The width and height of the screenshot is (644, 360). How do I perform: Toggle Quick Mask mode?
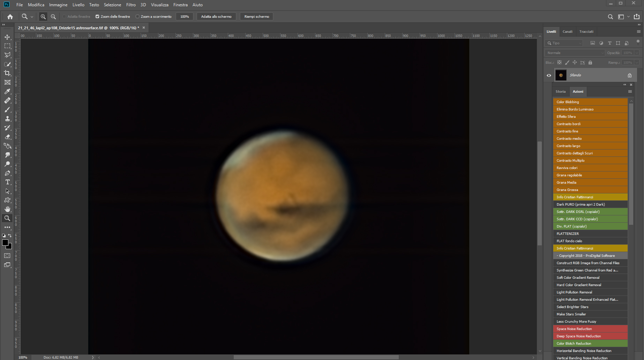coord(7,255)
